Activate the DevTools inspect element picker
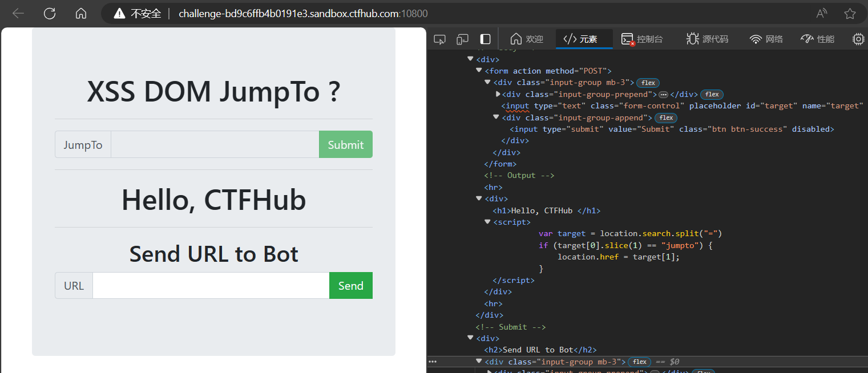868x373 pixels. click(x=439, y=39)
